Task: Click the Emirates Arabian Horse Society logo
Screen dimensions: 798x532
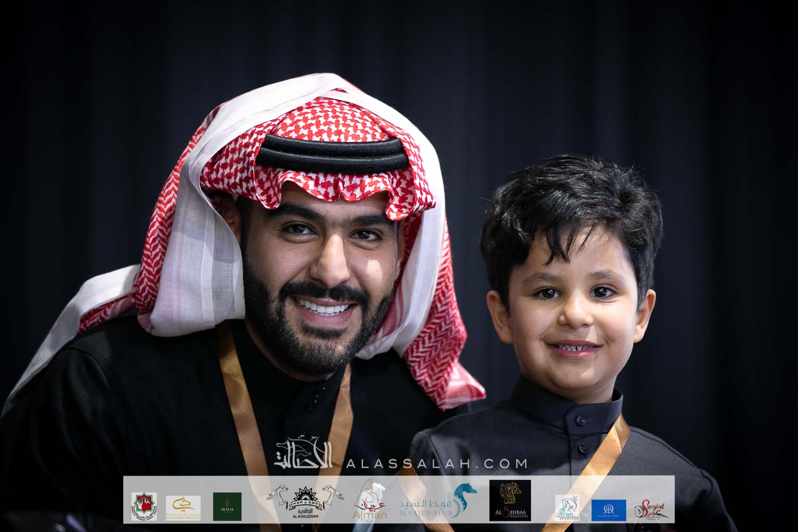Action: click(x=144, y=506)
